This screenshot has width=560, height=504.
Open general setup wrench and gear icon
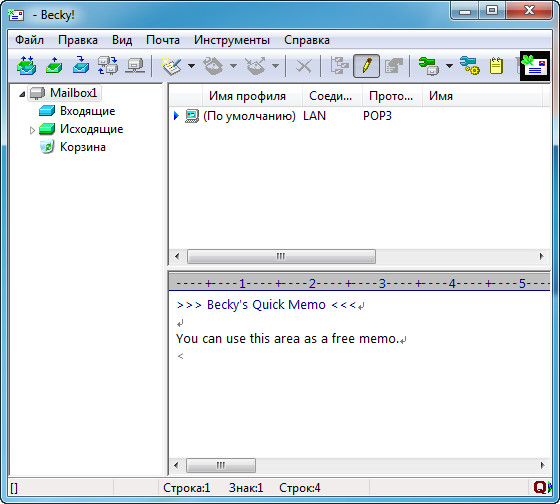point(470,66)
